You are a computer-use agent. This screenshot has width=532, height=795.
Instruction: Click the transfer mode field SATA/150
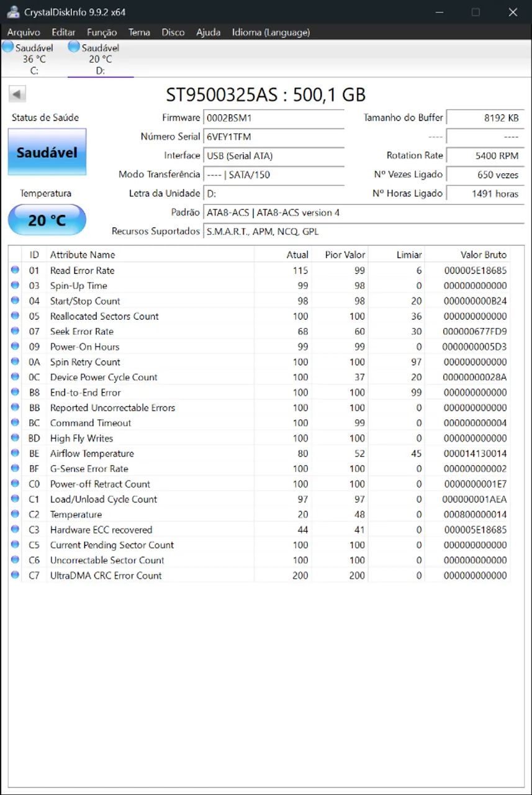(274, 175)
